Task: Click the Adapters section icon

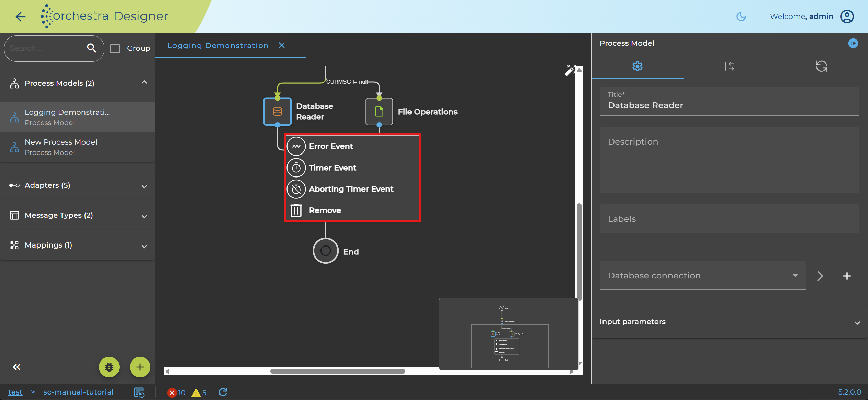Action: point(14,185)
